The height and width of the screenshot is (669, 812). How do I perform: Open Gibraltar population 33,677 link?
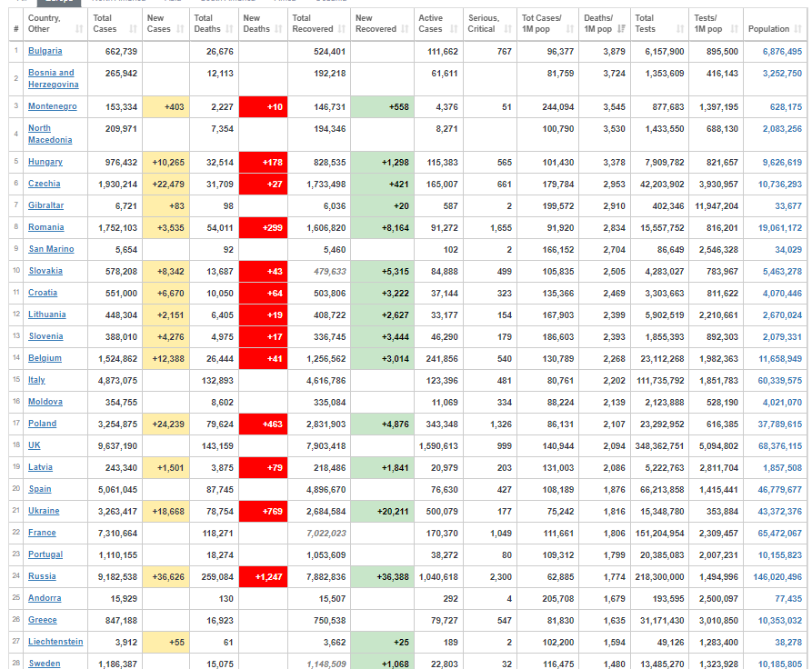(788, 205)
